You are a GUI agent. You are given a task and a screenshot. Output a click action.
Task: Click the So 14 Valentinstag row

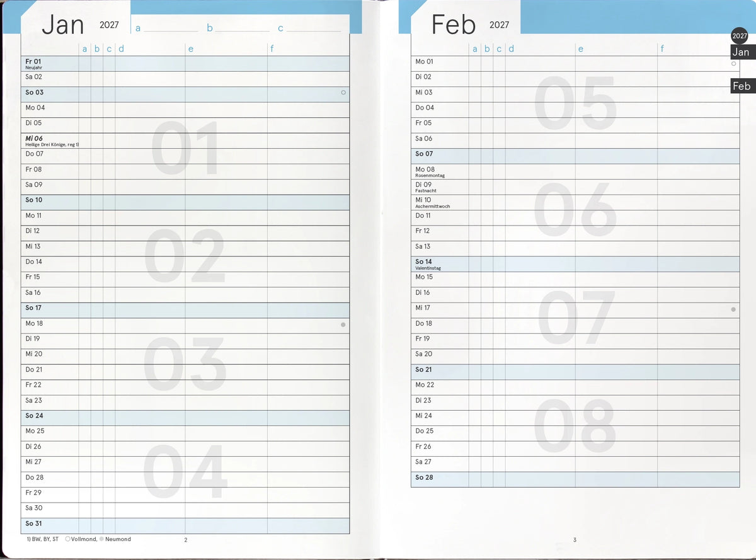point(575,264)
